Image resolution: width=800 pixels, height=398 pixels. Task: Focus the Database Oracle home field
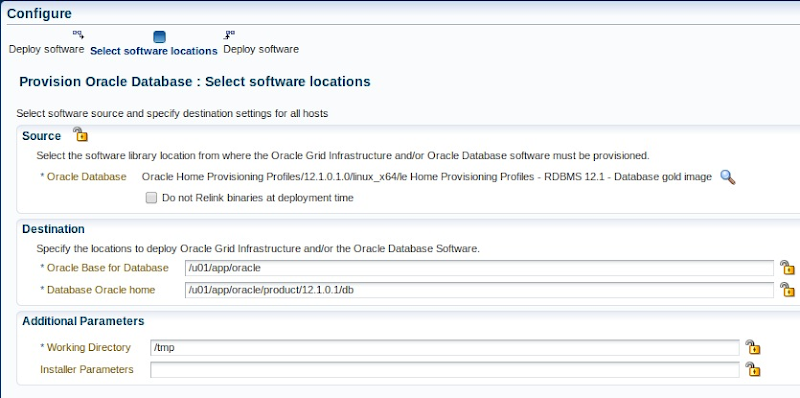480,290
